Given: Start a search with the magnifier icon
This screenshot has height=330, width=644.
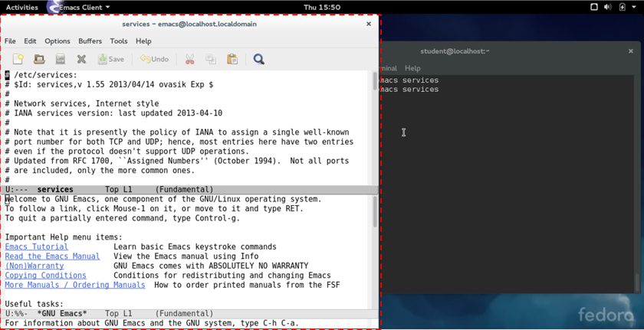Looking at the screenshot, I should tap(259, 59).
